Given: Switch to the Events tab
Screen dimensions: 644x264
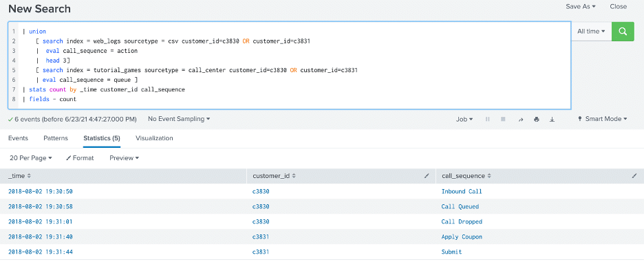Looking at the screenshot, I should tap(18, 138).
